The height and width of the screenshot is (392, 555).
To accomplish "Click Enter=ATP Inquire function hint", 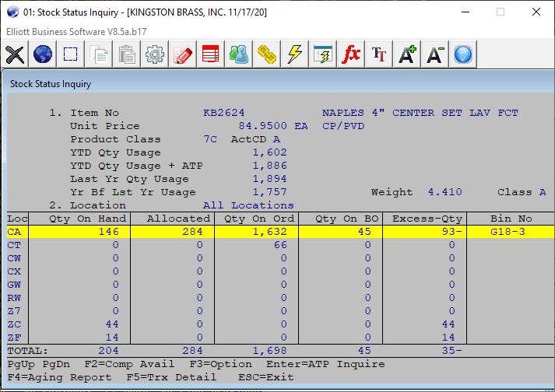I will [x=325, y=364].
